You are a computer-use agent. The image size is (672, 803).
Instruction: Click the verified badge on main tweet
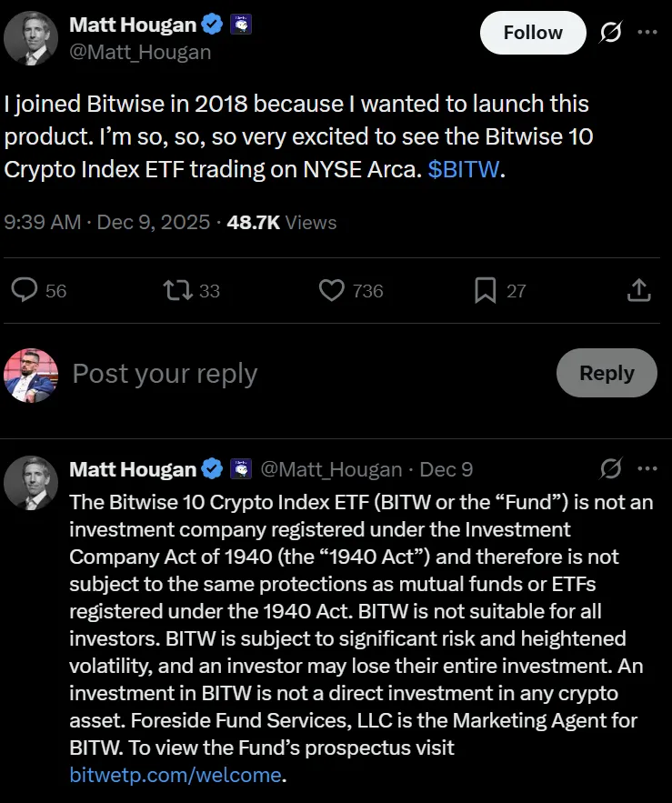click(212, 25)
